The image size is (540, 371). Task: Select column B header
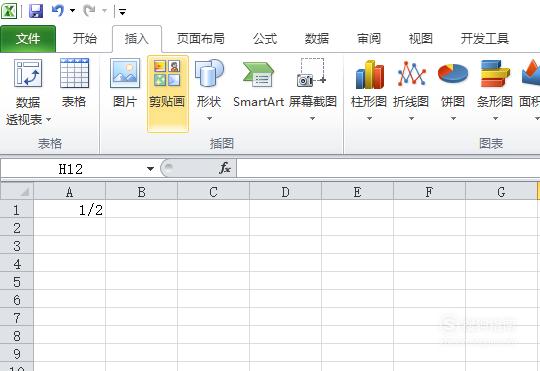pos(142,192)
